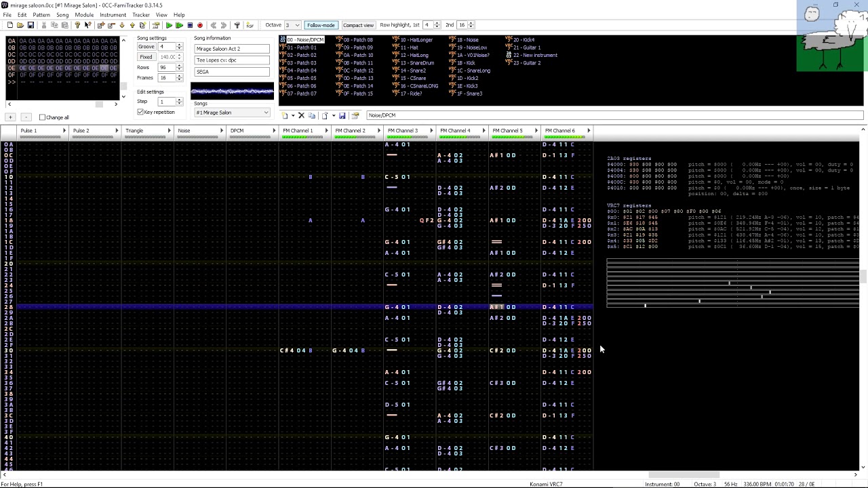The image size is (868, 488).
Task: Open the Module menu
Action: 84,15
